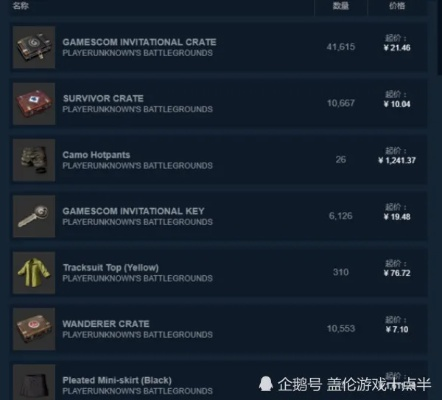This screenshot has height=400, width=442.
Task: Click the ¥ 1,241.37 starting price
Action: 397,160
